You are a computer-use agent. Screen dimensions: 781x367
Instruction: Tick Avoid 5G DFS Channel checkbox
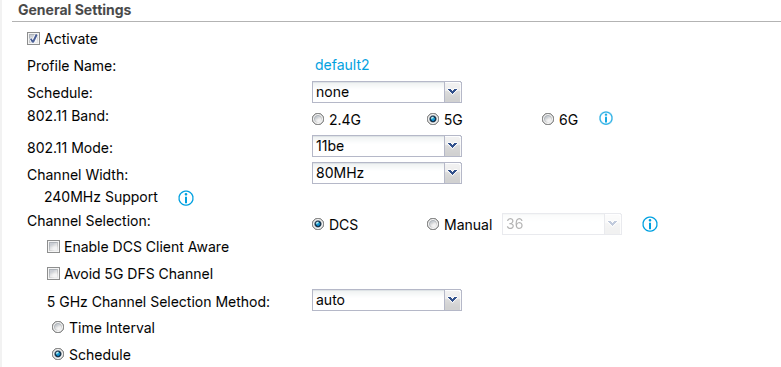53,273
